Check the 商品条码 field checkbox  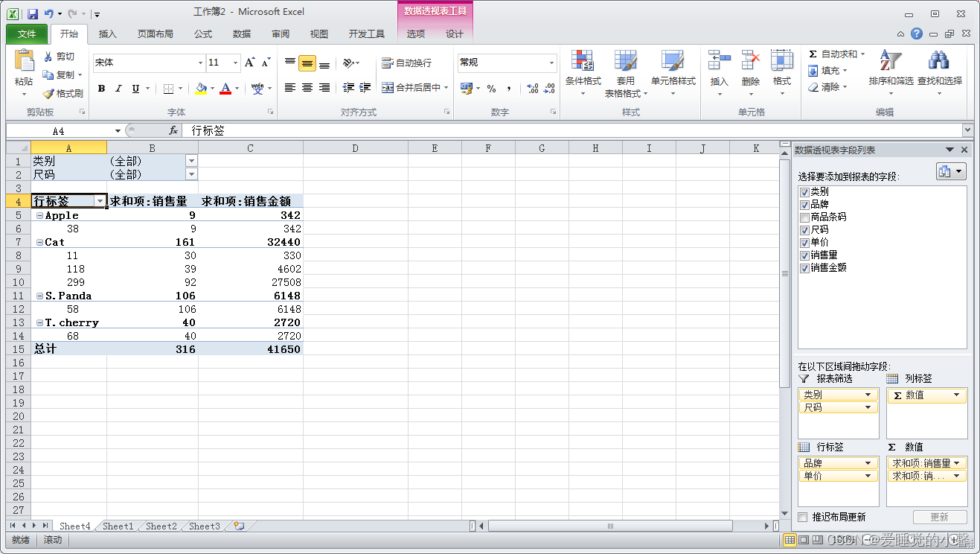click(804, 217)
